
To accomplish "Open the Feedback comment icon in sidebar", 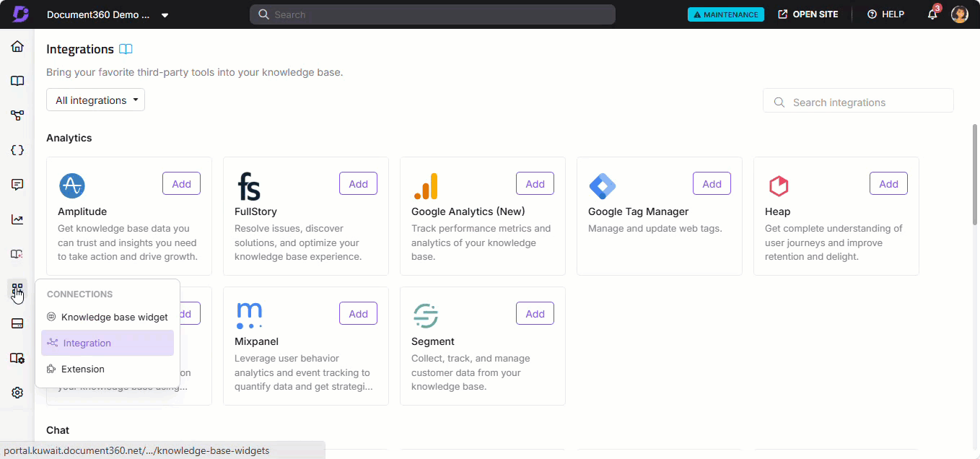I will coord(17,185).
